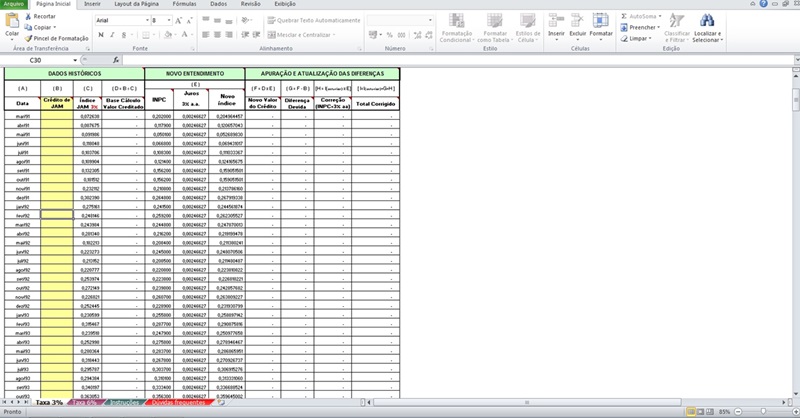800x418 pixels.
Task: Click the Excel Help question mark
Action: [x=763, y=4]
